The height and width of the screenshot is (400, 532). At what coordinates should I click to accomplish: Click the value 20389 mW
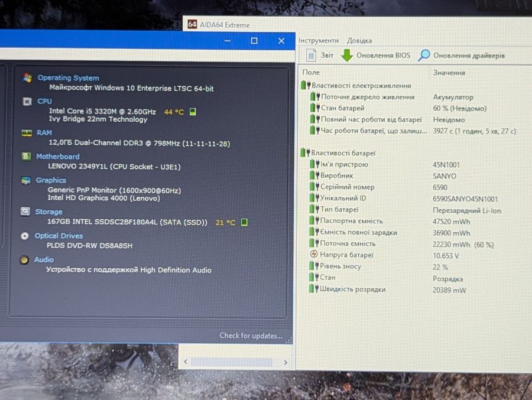pyautogui.click(x=449, y=290)
